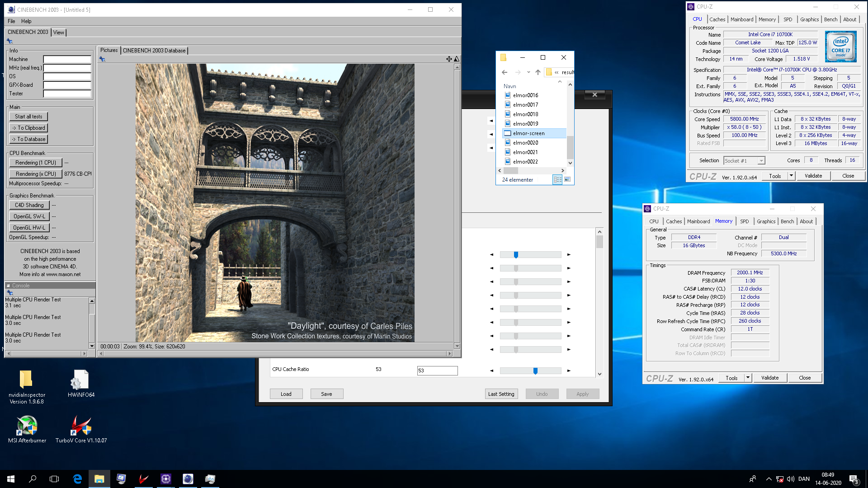Decrease CPU Cache Ratio with left arrow

coord(491,371)
